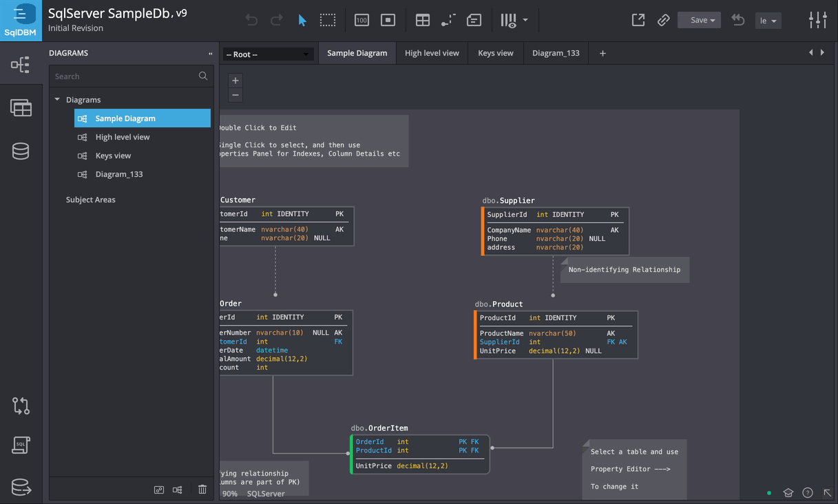Open the compare revisions sidebar icon
838x504 pixels.
(x=21, y=406)
